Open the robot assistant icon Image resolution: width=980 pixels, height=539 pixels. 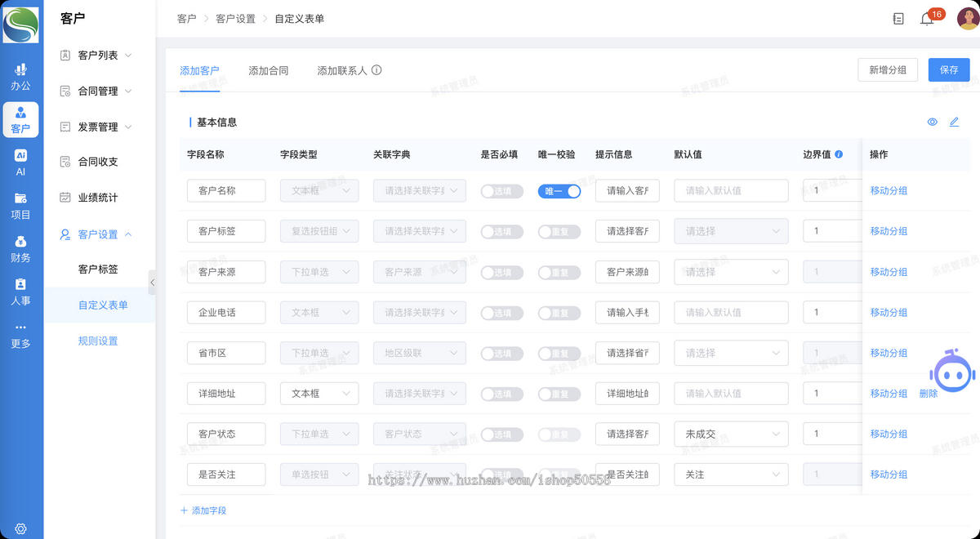point(951,371)
